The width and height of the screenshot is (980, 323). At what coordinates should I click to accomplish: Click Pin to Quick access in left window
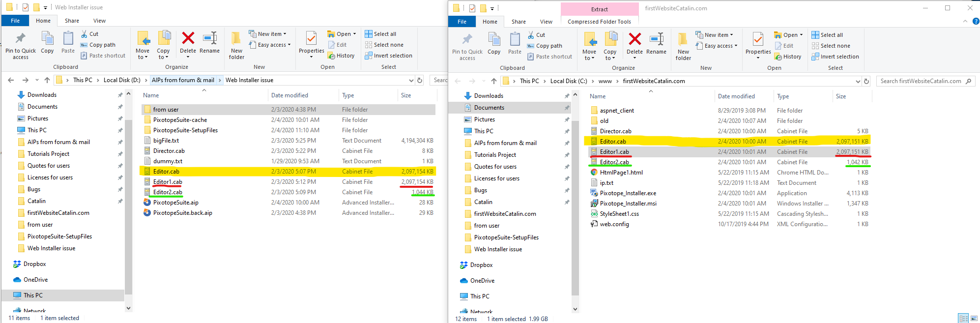tap(20, 46)
